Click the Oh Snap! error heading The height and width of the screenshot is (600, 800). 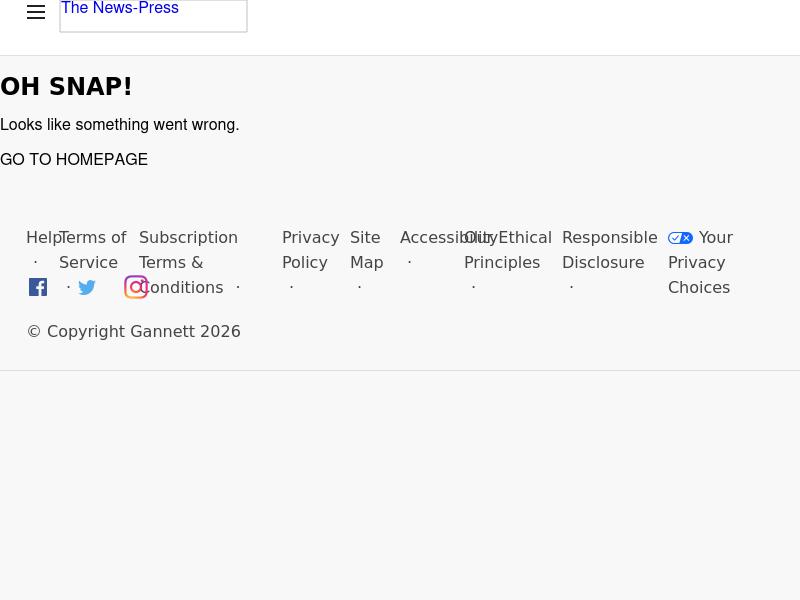pos(66,87)
